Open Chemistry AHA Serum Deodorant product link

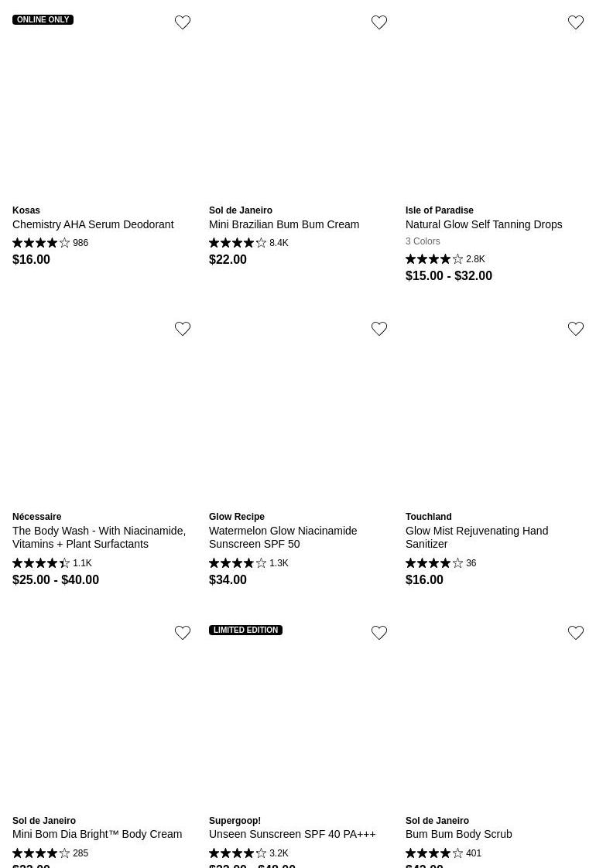tap(93, 224)
